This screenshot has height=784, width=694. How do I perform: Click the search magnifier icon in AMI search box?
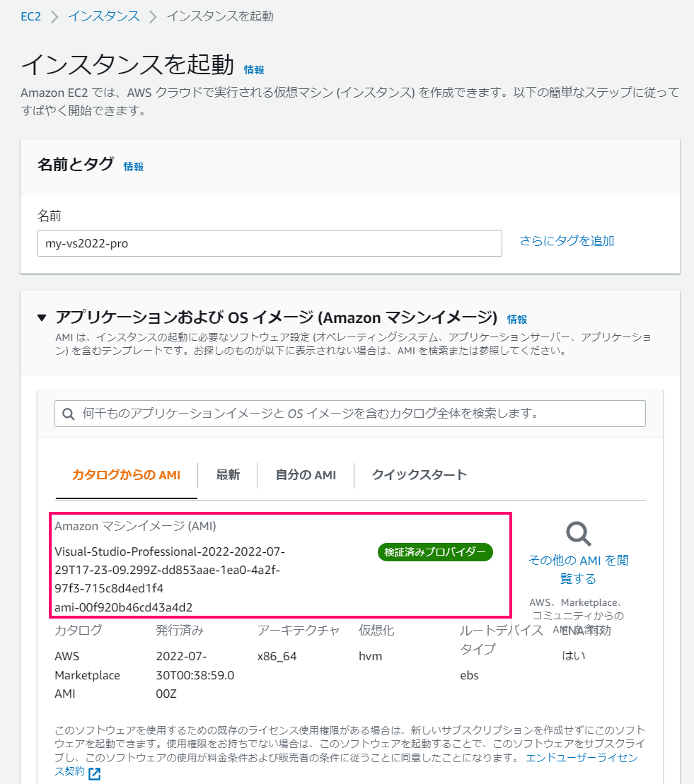coord(69,414)
